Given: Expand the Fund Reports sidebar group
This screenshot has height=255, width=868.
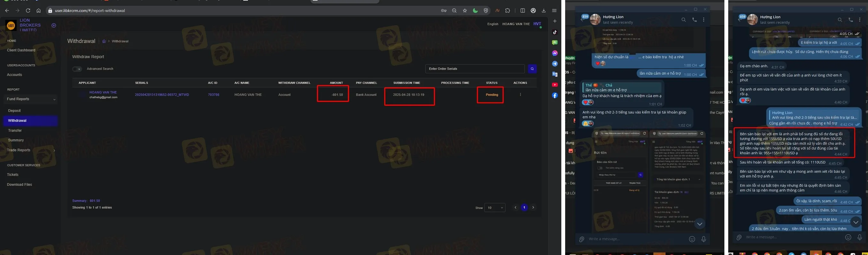Looking at the screenshot, I should click(31, 99).
